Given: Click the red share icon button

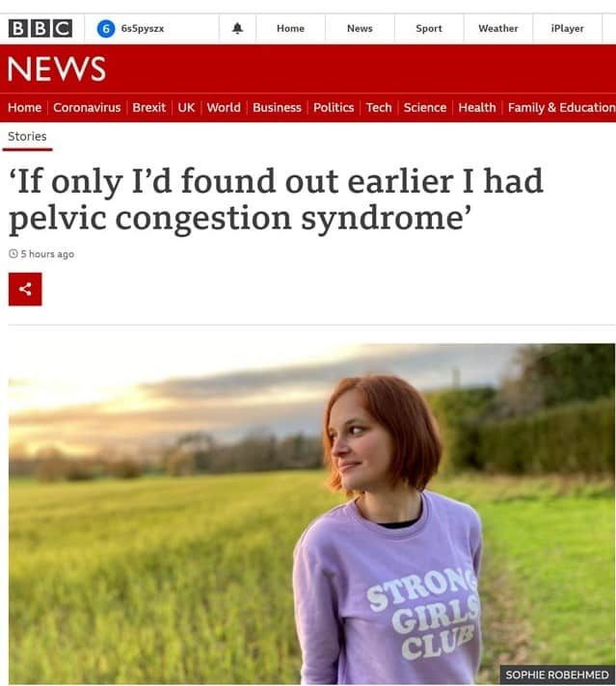Looking at the screenshot, I should click(x=25, y=289).
